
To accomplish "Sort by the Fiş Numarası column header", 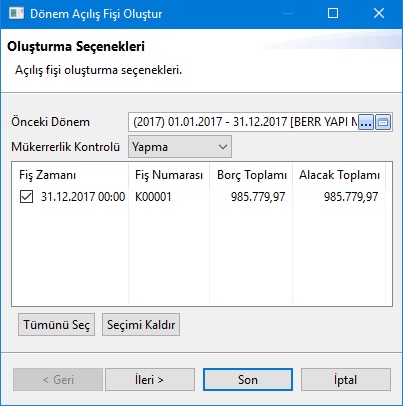I will (x=169, y=175).
